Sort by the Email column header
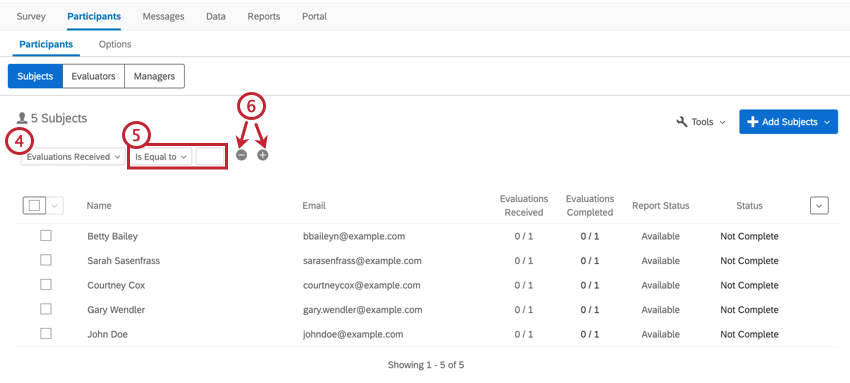 [314, 206]
